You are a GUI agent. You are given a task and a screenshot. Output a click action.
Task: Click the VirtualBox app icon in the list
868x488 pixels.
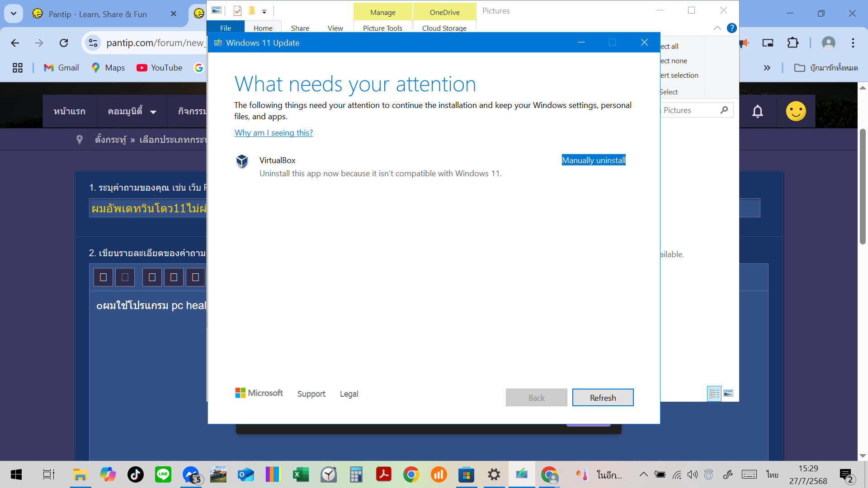pyautogui.click(x=242, y=161)
